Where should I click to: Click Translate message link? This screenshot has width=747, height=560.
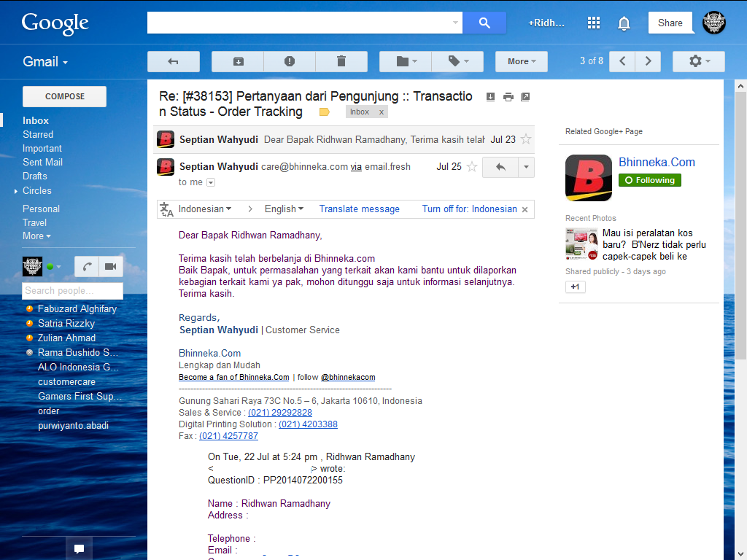pos(359,209)
